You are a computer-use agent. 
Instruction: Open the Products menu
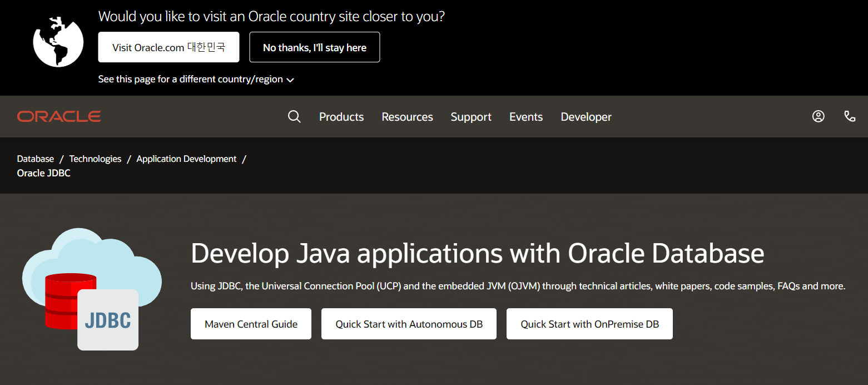click(x=341, y=117)
